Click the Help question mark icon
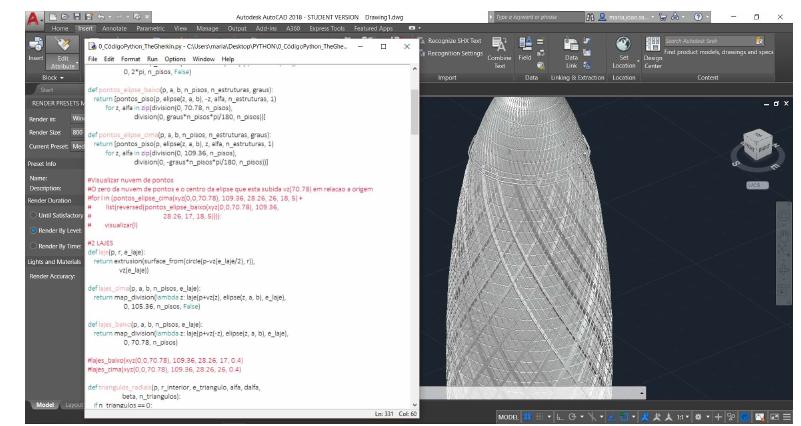This screenshot has width=801, height=426. pyautogui.click(x=698, y=17)
